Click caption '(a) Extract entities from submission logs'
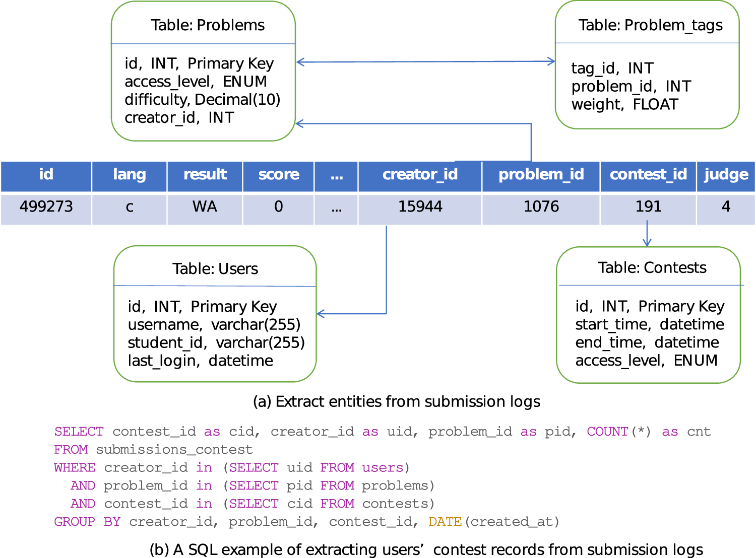The image size is (756, 558). click(397, 402)
